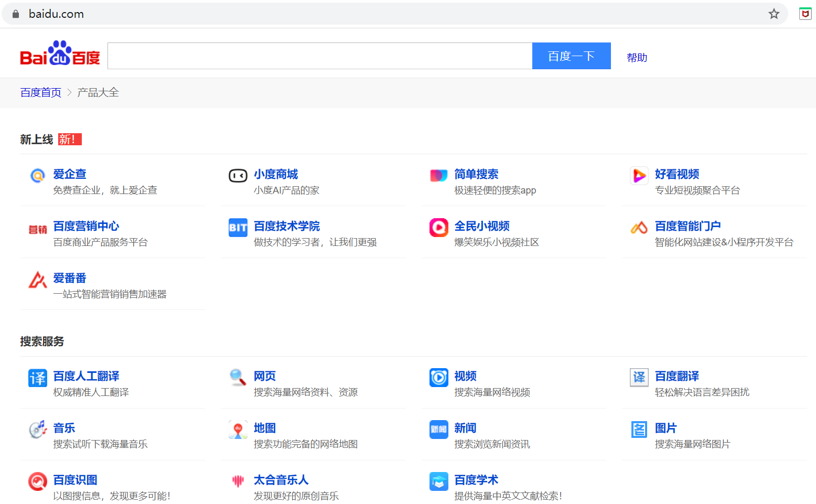Click the Baidu logo
Viewport: 816px width, 504px height.
[60, 53]
